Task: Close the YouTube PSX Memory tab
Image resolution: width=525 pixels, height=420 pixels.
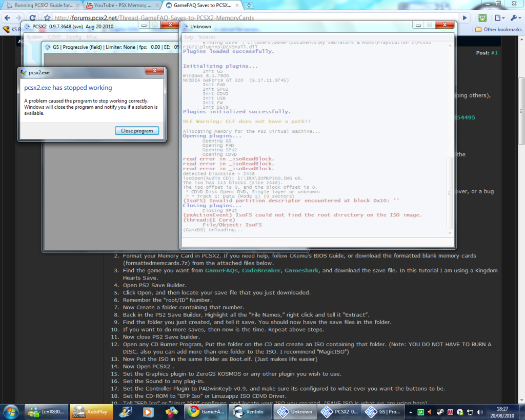Action: (x=157, y=5)
